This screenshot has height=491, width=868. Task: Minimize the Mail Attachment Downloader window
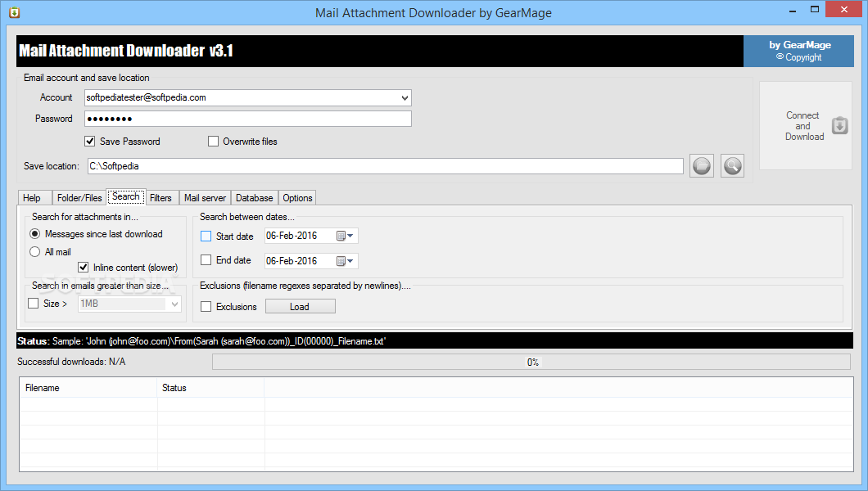793,9
